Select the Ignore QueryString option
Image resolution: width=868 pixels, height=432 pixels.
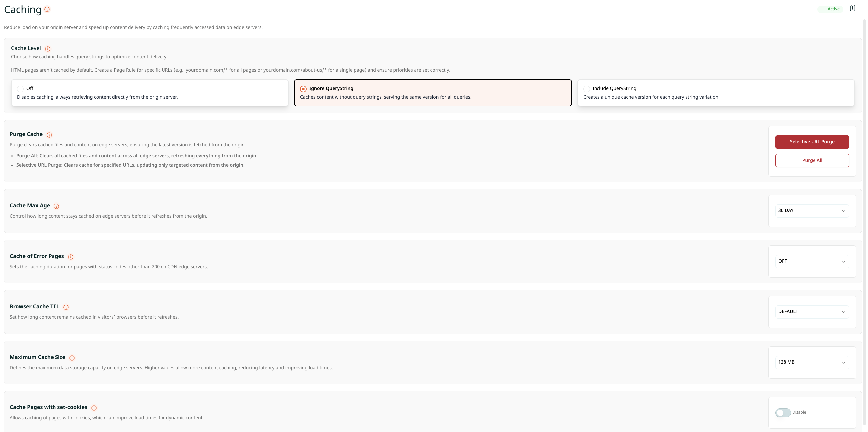303,89
